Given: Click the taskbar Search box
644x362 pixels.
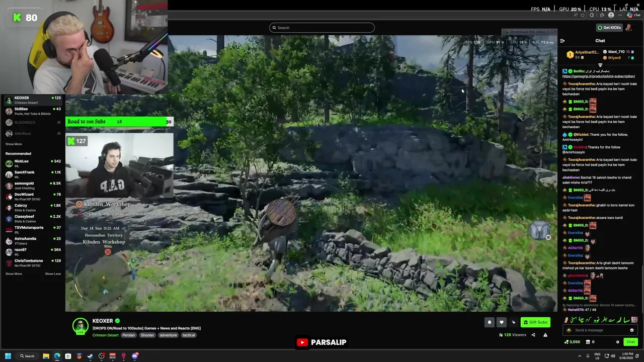Looking at the screenshot, I should (27, 356).
